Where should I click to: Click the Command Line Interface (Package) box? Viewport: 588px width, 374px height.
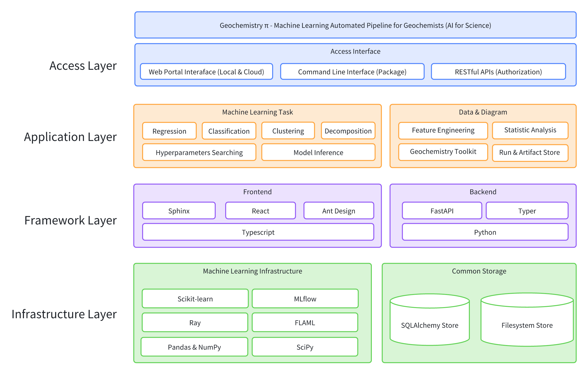coord(352,72)
